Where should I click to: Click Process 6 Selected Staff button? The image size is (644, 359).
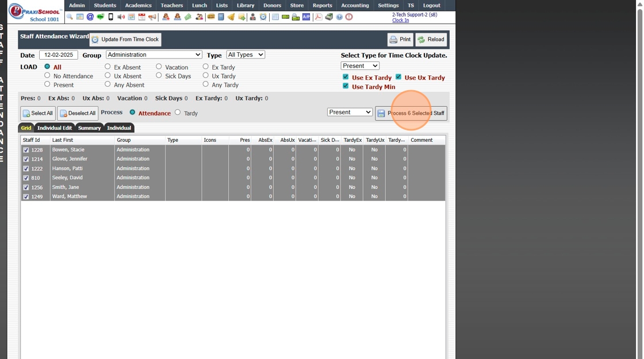(411, 113)
